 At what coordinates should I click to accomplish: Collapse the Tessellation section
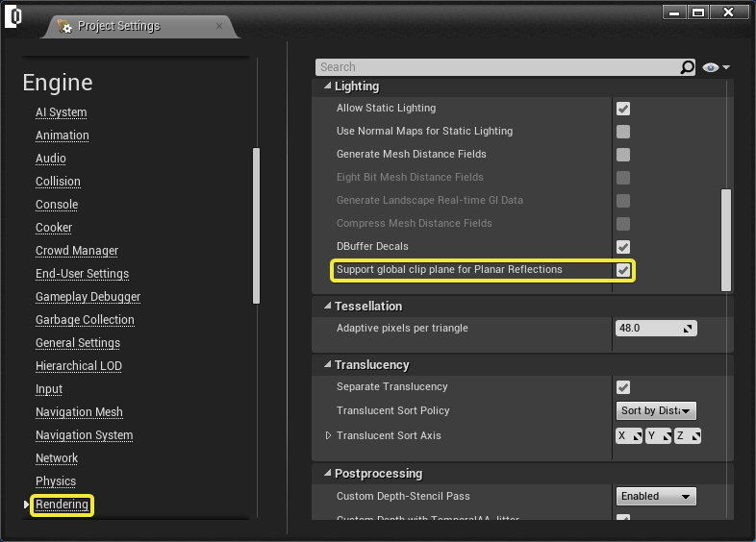(x=328, y=306)
